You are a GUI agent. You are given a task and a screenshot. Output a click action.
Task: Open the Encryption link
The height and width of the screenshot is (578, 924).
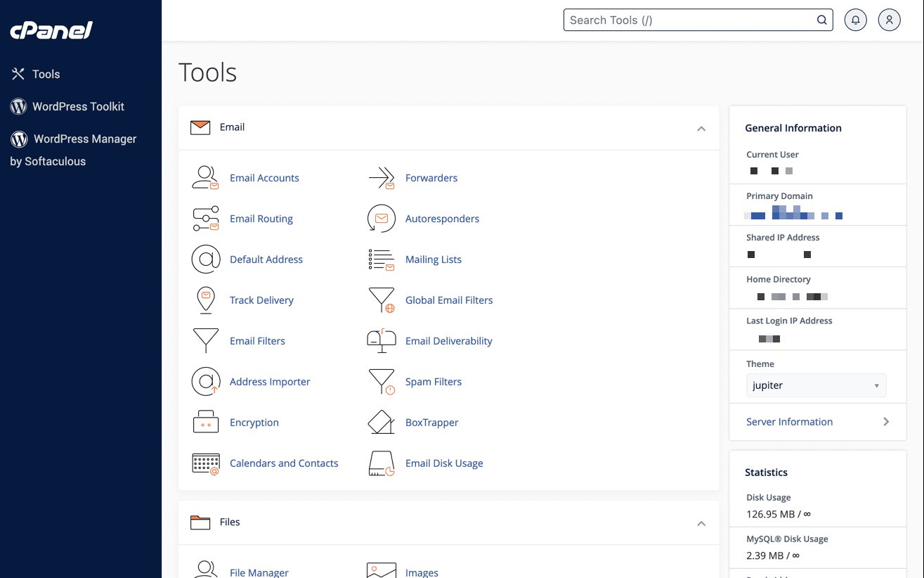[x=254, y=423]
